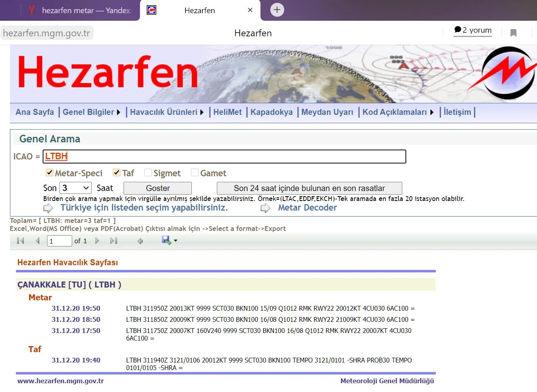This screenshot has height=392, width=537.
Task: Click the LTBH 311750Z metar report text
Action: 269,334
